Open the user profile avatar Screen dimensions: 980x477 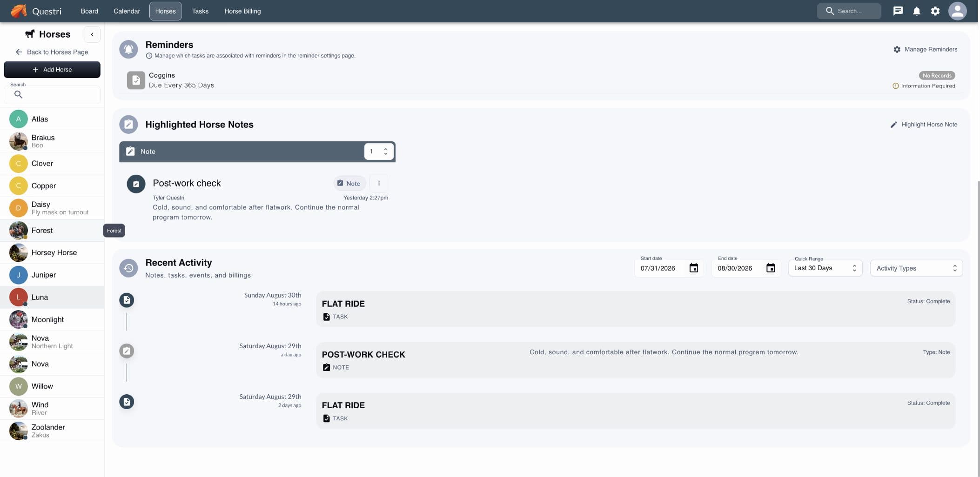(x=957, y=11)
